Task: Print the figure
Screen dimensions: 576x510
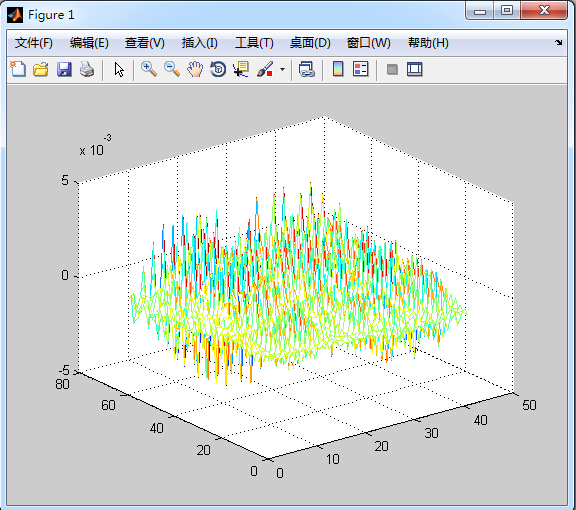Action: [87, 69]
